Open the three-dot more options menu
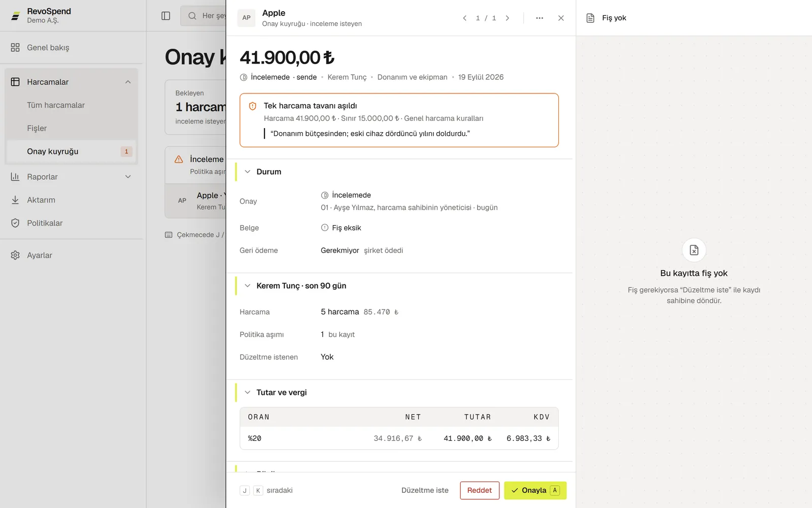The height and width of the screenshot is (508, 812). point(539,18)
